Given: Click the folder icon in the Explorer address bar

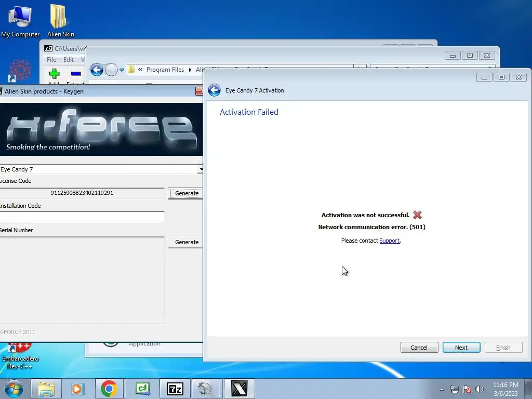Looking at the screenshot, I should coord(131,70).
